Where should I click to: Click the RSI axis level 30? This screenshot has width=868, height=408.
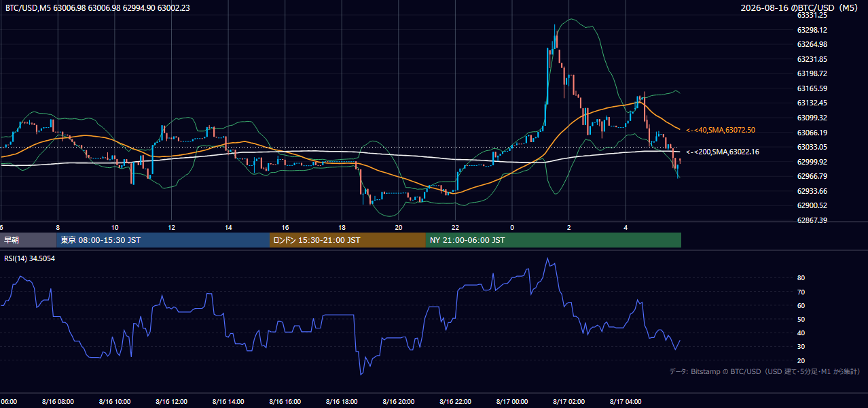(x=801, y=346)
